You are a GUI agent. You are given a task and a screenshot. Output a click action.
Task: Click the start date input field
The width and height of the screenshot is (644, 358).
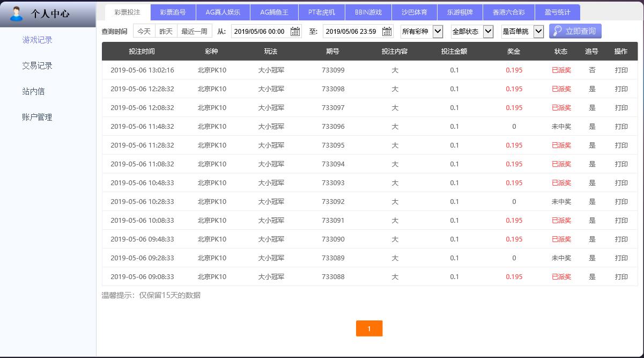click(260, 32)
